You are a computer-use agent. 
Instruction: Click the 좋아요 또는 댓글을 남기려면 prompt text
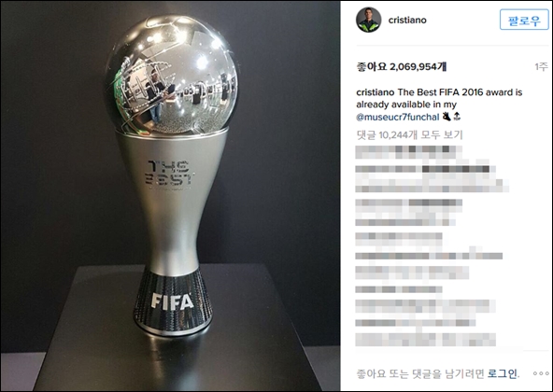[420, 373]
